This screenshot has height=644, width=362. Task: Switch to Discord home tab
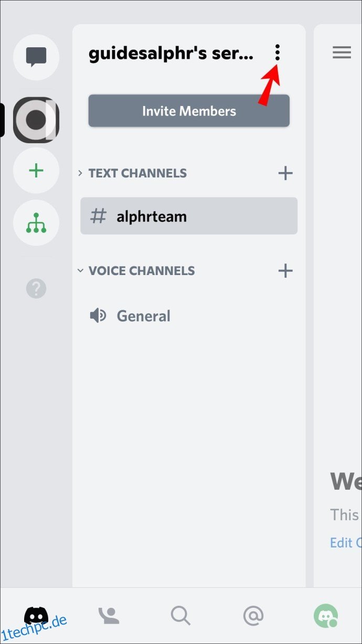(36, 615)
